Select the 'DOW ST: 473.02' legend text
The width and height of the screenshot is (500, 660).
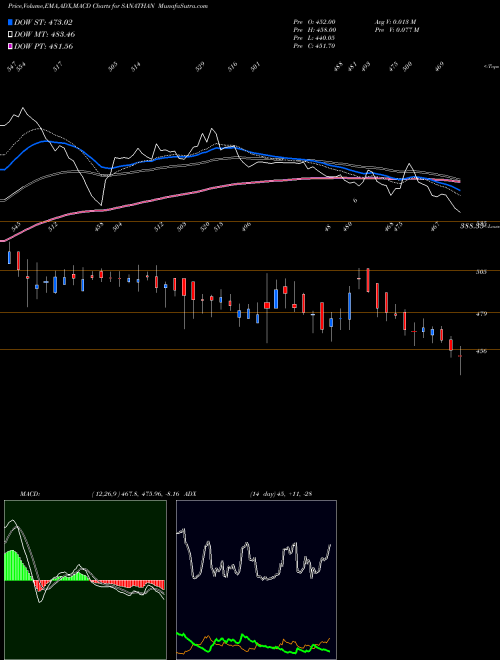point(43,22)
